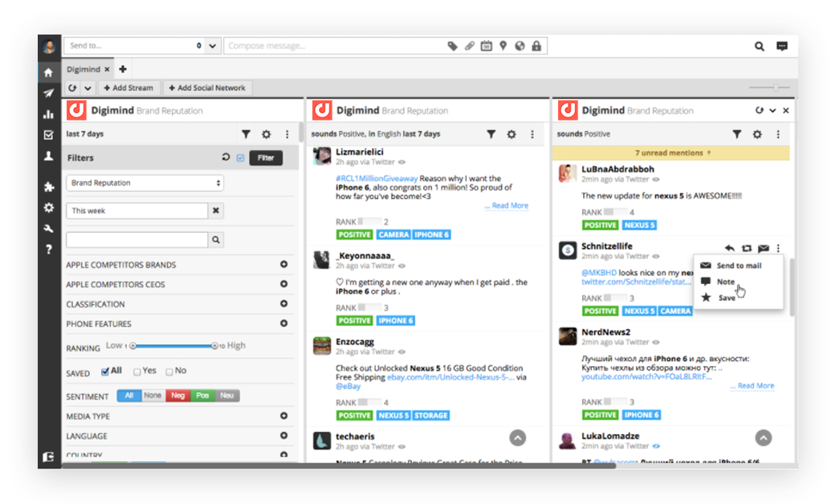Expand Apple Competitors CEOs filter
The width and height of the screenshot is (836, 504).
tap(283, 284)
